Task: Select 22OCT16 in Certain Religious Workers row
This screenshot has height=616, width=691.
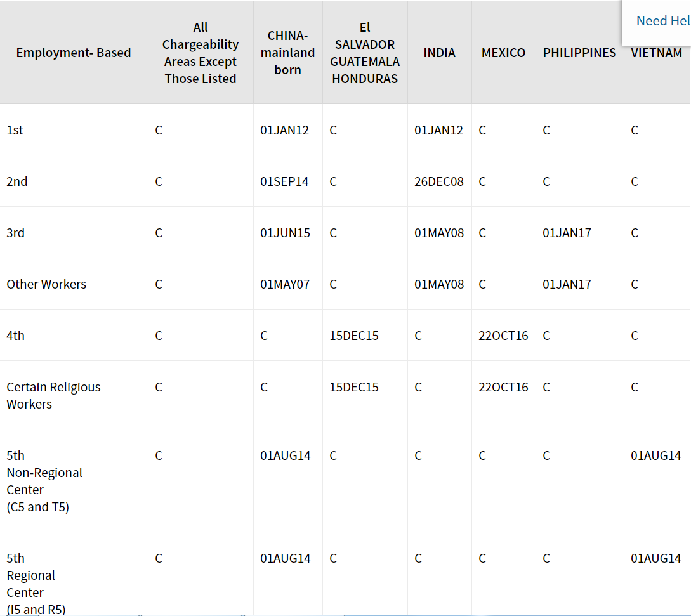Action: click(503, 387)
